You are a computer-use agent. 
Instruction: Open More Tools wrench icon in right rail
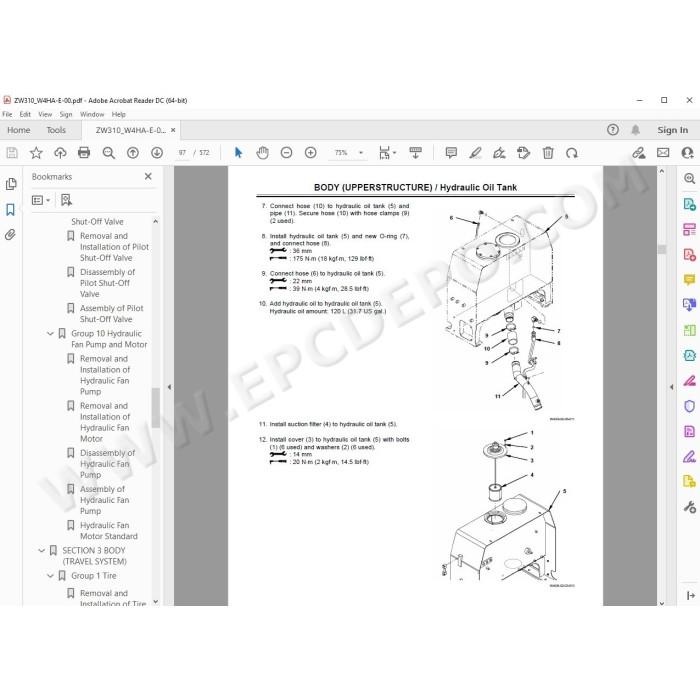pyautogui.click(x=689, y=507)
